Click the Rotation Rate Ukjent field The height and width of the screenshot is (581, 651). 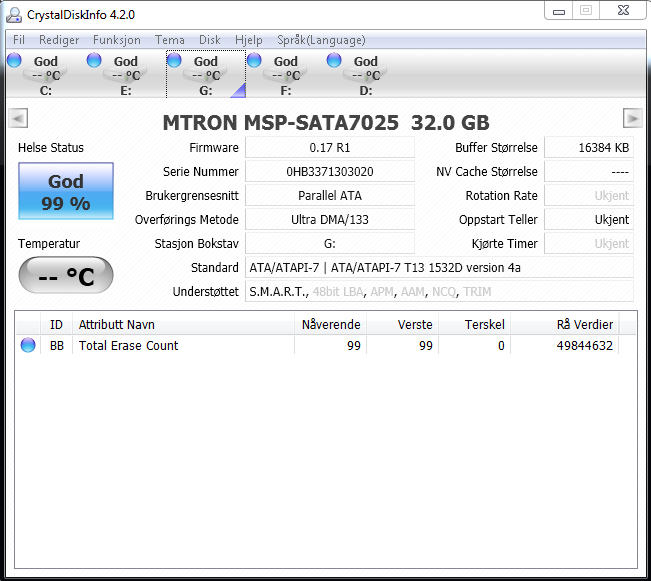589,196
